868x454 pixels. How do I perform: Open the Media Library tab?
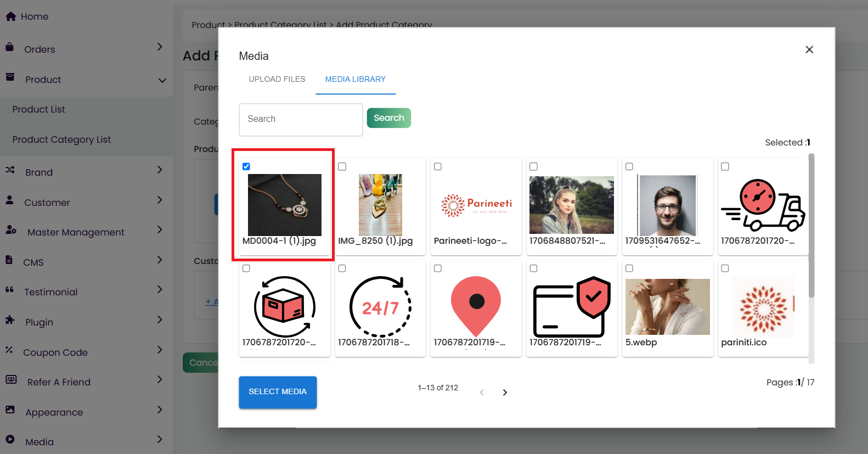tap(355, 79)
